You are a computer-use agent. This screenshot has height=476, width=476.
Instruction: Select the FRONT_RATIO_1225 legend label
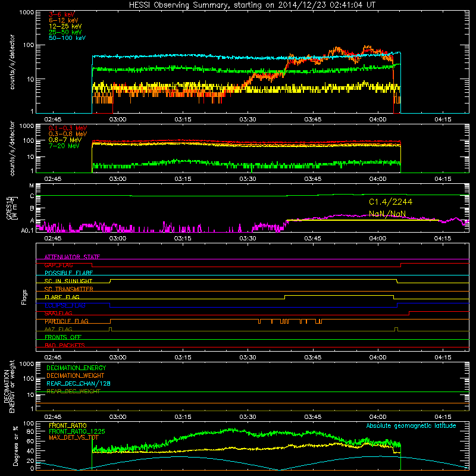pyautogui.click(x=77, y=431)
